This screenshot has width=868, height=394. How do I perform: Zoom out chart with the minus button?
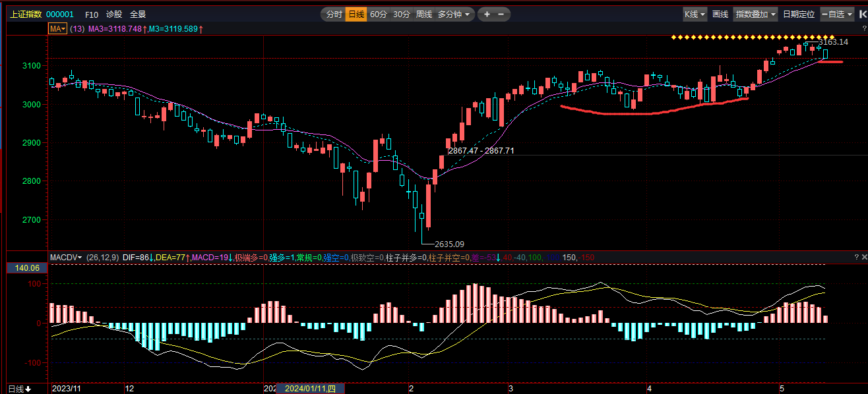pos(501,14)
